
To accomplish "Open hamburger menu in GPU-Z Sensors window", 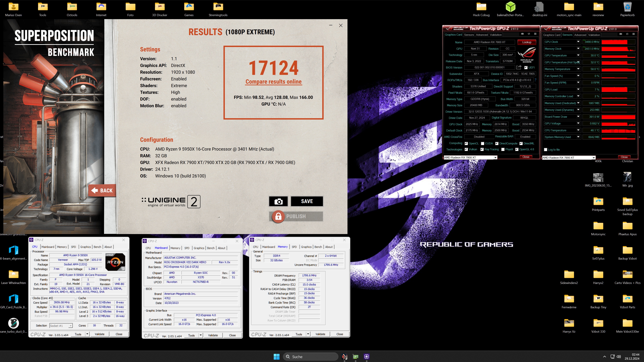I will [x=634, y=34].
